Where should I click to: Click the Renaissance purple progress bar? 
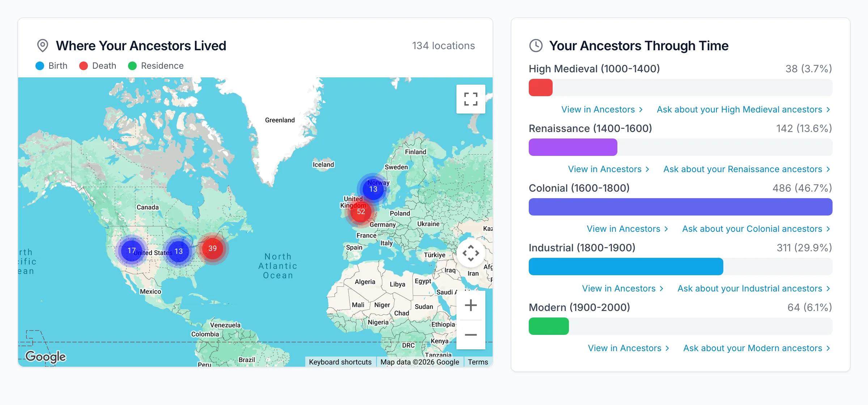tap(573, 147)
